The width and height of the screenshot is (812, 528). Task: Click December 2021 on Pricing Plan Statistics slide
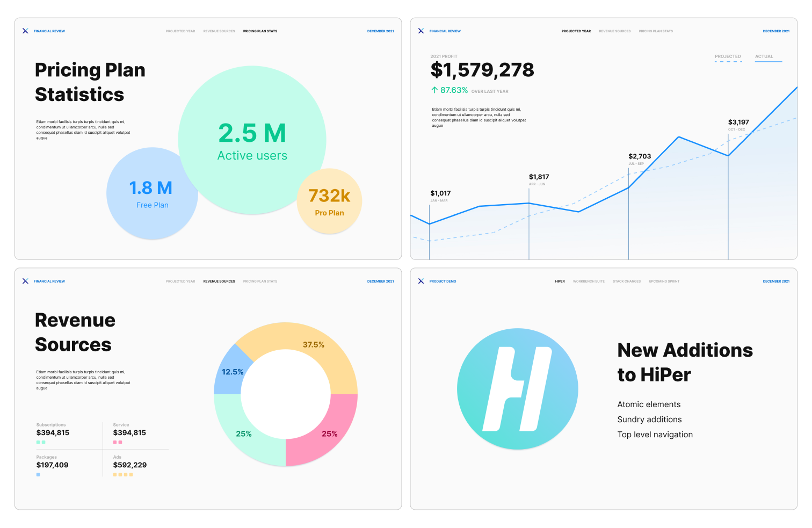tap(381, 31)
